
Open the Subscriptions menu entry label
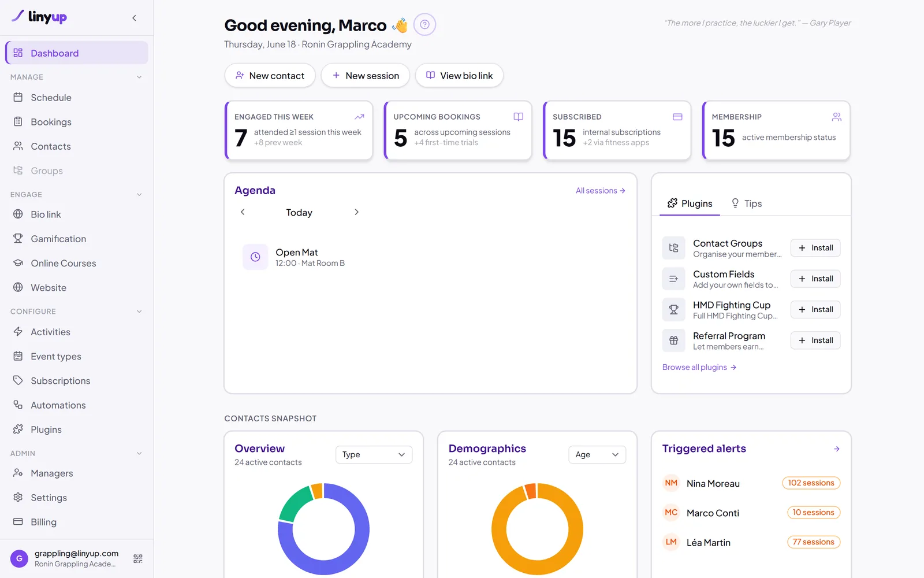coord(61,381)
